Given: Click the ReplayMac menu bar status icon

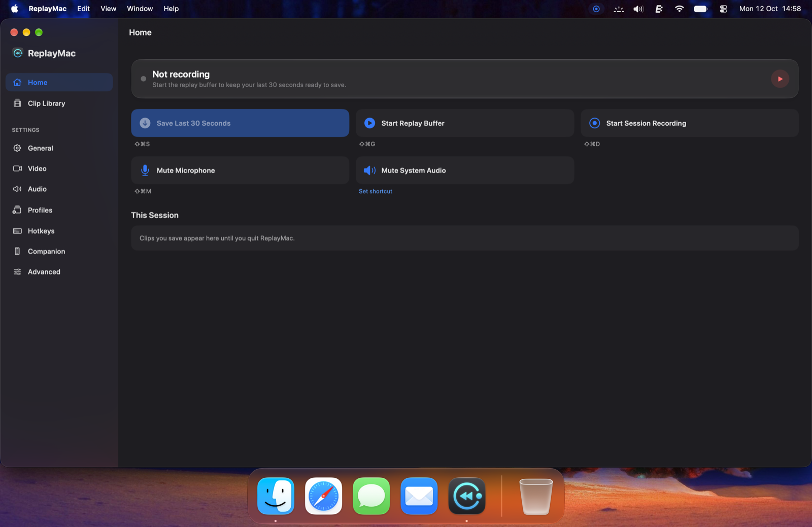Looking at the screenshot, I should click(x=596, y=9).
